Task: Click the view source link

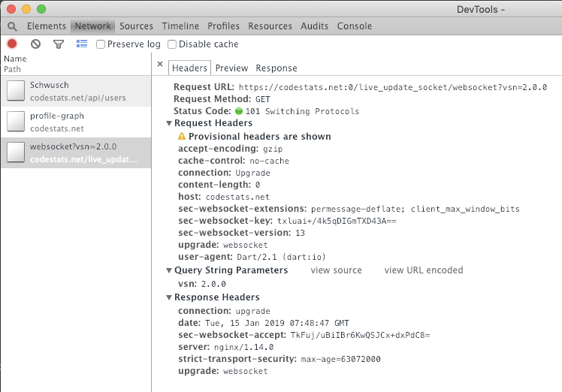Action: pyautogui.click(x=336, y=270)
